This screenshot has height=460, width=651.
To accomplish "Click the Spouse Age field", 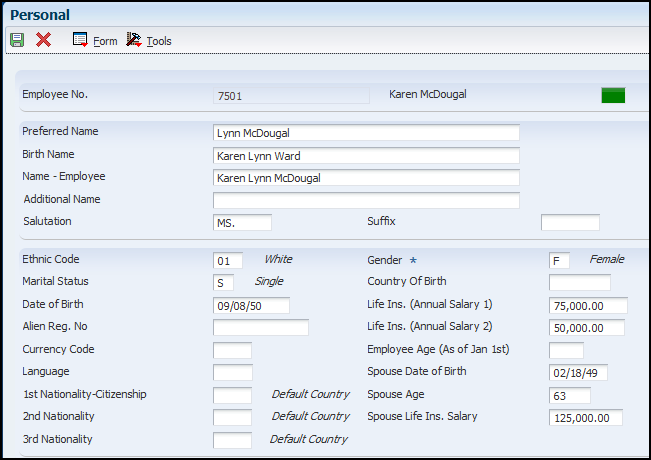I will point(570,395).
